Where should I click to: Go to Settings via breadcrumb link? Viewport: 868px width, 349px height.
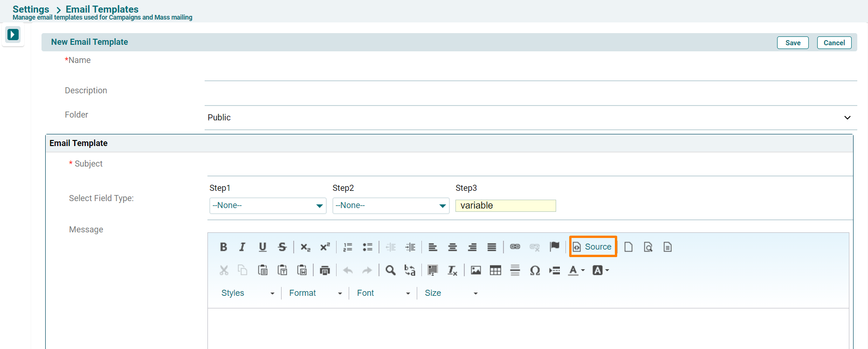click(x=31, y=9)
